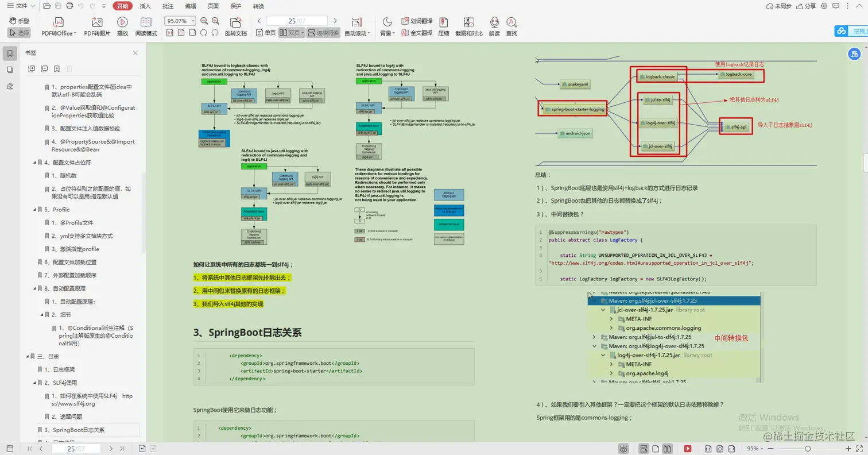Open the 文件 menu
Screen dimensions: 868x455
click(x=21, y=6)
